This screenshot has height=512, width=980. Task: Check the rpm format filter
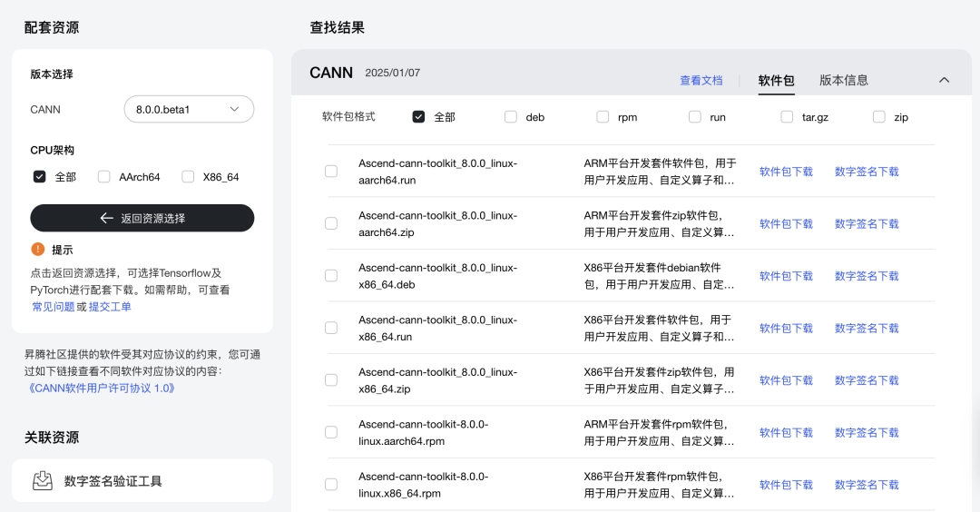pos(603,117)
